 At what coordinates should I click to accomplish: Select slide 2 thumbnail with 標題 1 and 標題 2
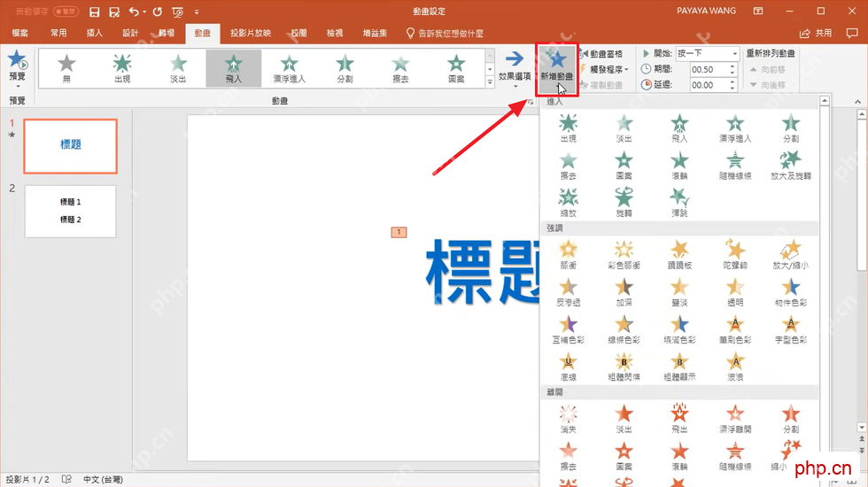point(70,212)
